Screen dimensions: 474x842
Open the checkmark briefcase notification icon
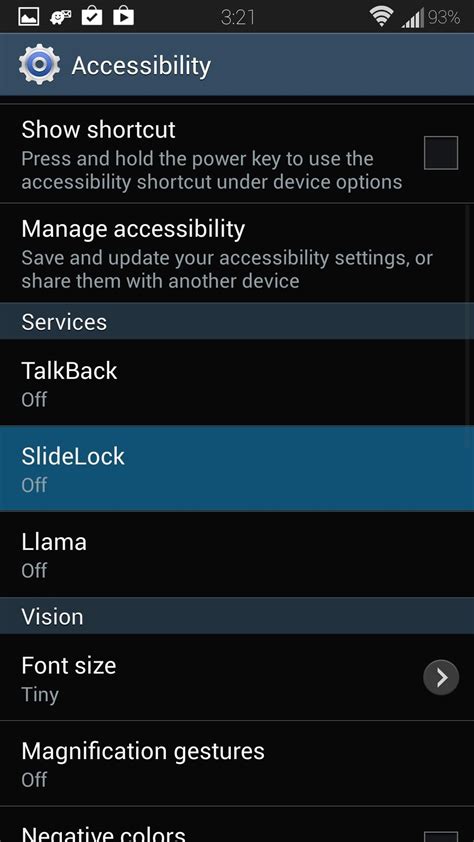pyautogui.click(x=92, y=17)
